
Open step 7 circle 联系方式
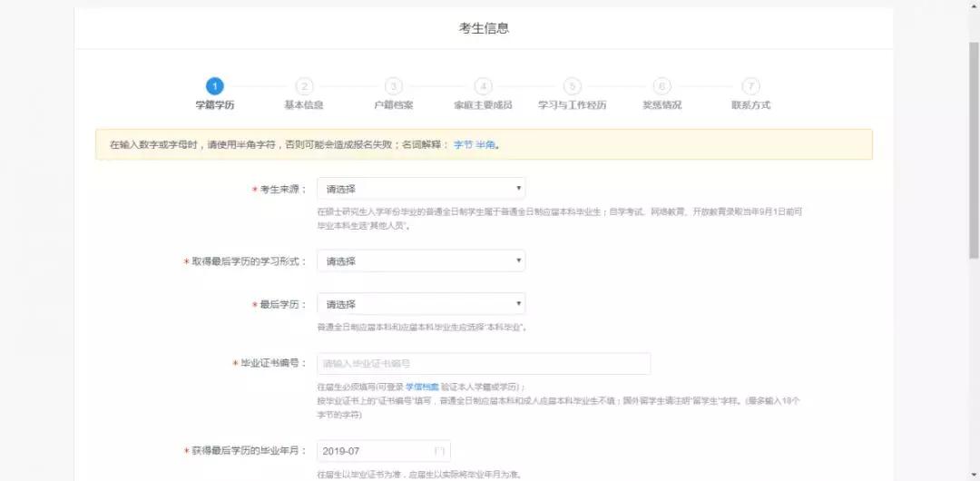(x=750, y=86)
